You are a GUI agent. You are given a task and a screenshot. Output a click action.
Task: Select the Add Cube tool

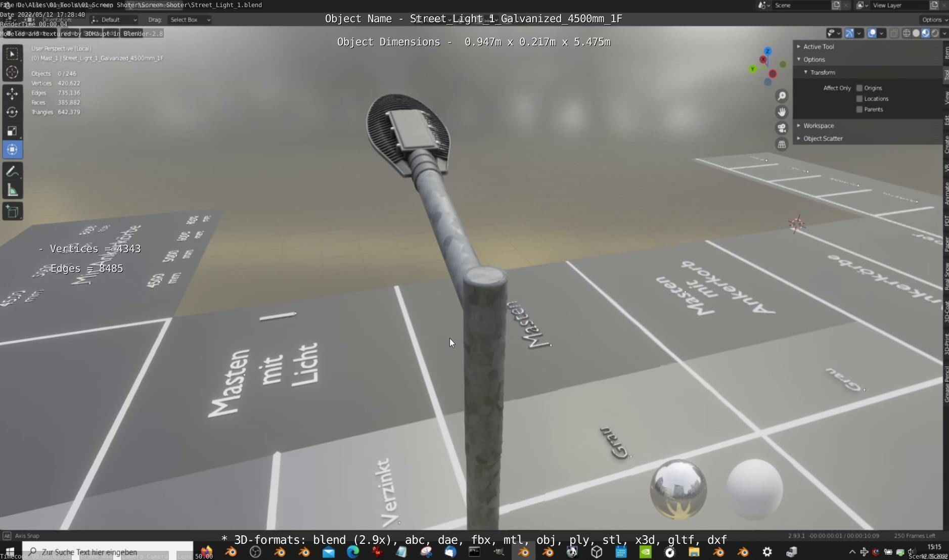pyautogui.click(x=12, y=211)
